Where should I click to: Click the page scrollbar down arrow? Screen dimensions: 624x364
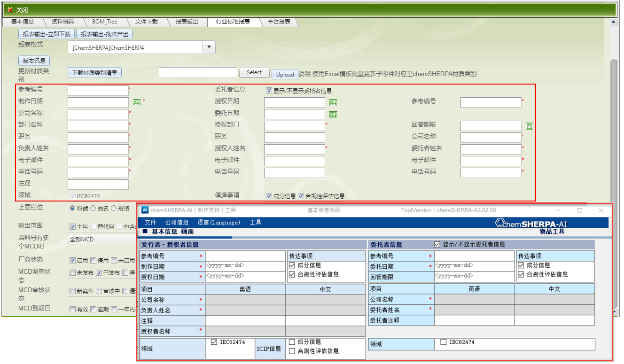613,311
